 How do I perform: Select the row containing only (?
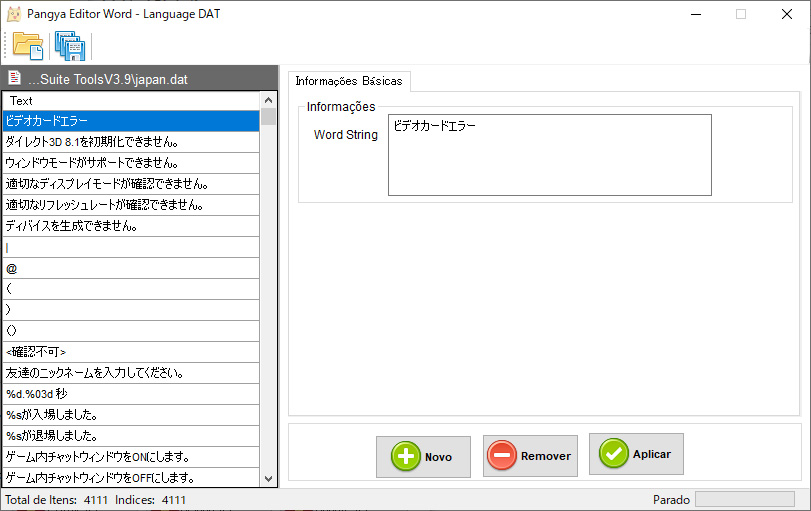point(131,289)
